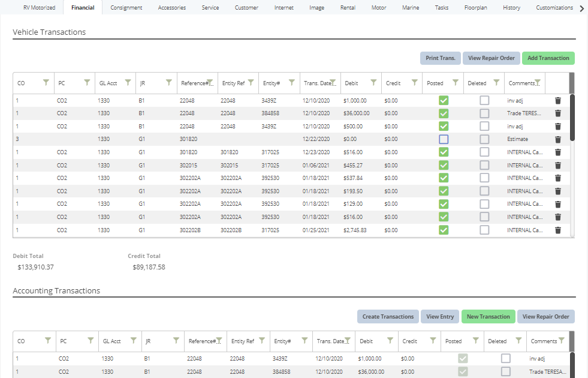The height and width of the screenshot is (378, 588).
Task: Open View Repair Order in Vehicle Transactions
Action: point(491,58)
